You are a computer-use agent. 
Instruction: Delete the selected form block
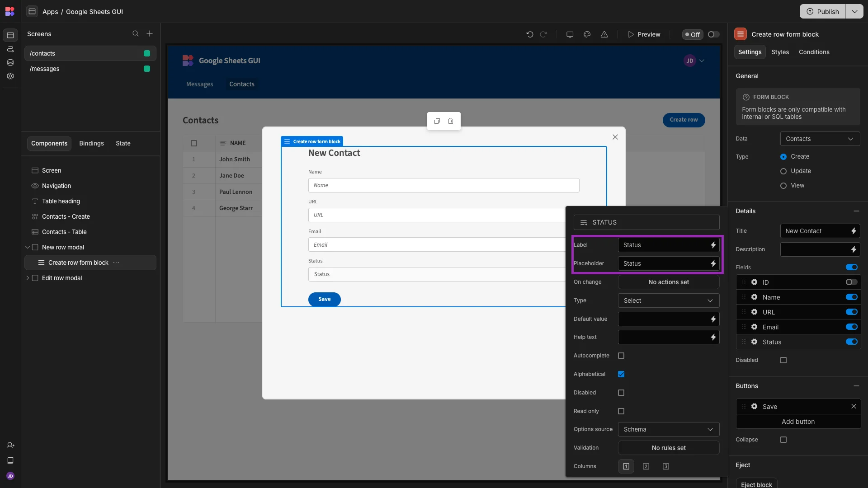point(451,121)
